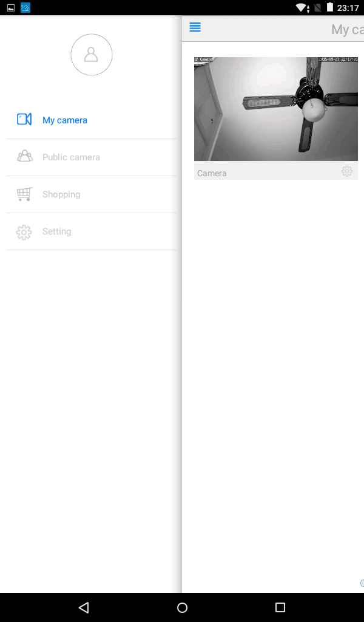Screen dimensions: 364x622
Task: Open camera settings gear under the thumbnail
Action: pos(347,171)
